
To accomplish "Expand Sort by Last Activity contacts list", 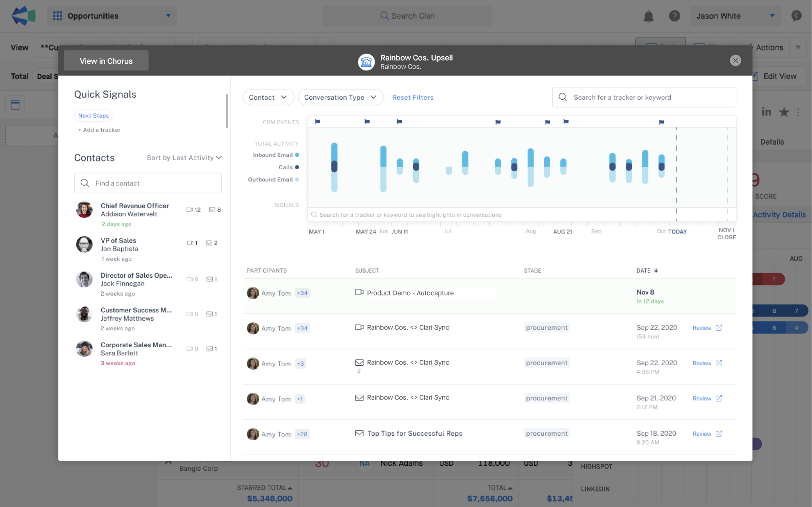I will coord(185,157).
